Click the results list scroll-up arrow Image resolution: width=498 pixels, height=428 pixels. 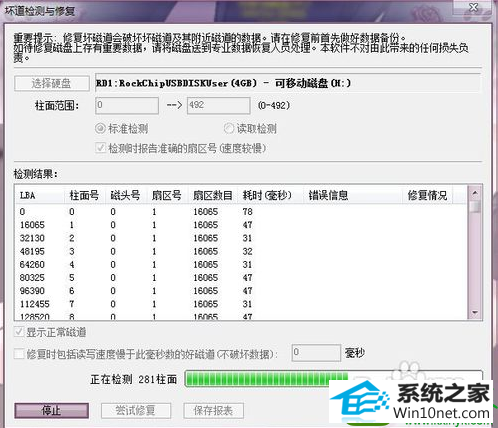click(x=475, y=192)
